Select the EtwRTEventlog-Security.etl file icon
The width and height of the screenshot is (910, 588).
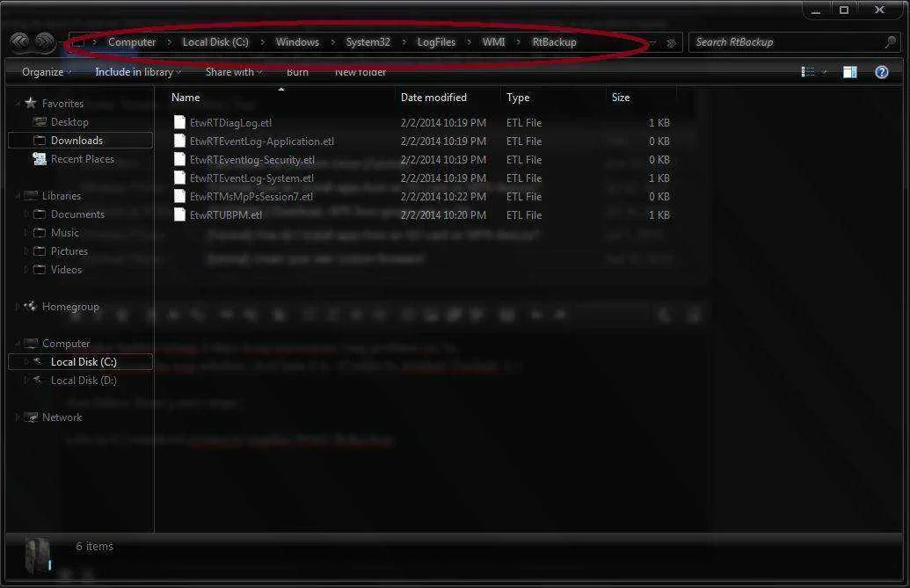pos(179,159)
